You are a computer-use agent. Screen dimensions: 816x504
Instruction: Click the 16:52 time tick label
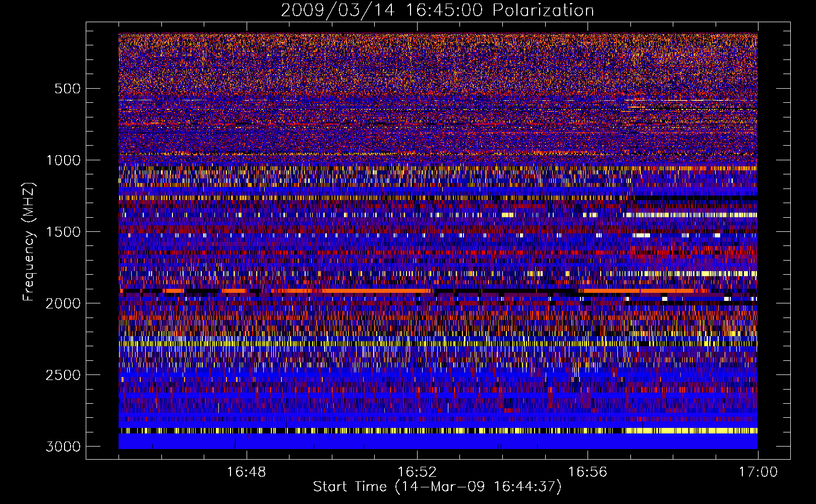[x=417, y=472]
